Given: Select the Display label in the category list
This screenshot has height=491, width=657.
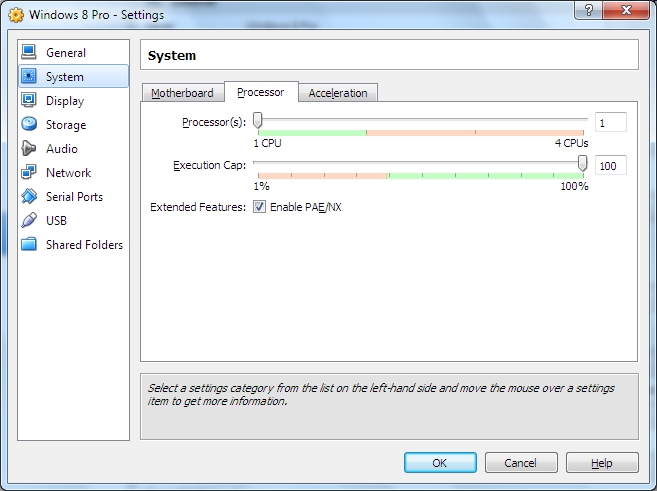Looking at the screenshot, I should [x=65, y=101].
